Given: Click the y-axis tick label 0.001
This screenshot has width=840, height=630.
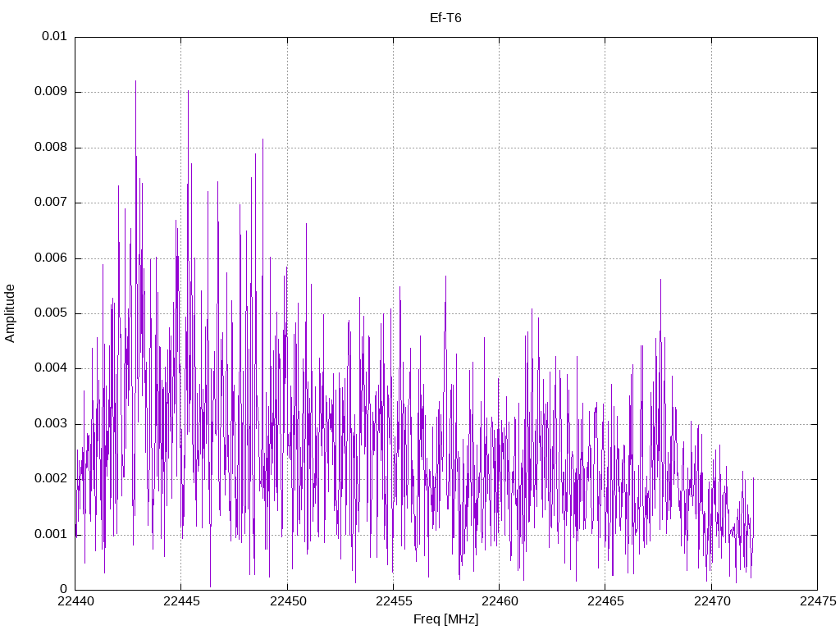Looking at the screenshot, I should (51, 535).
